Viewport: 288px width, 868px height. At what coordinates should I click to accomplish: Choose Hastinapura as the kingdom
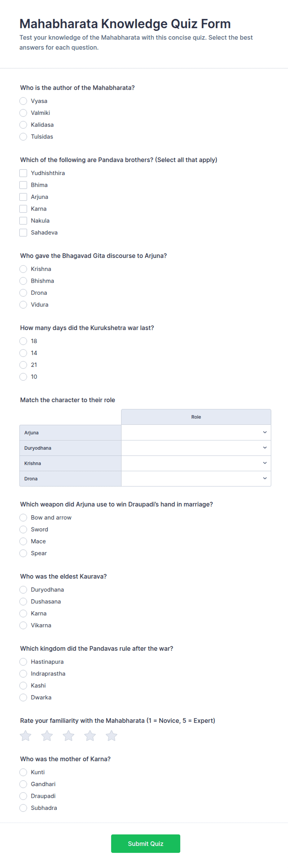(23, 662)
